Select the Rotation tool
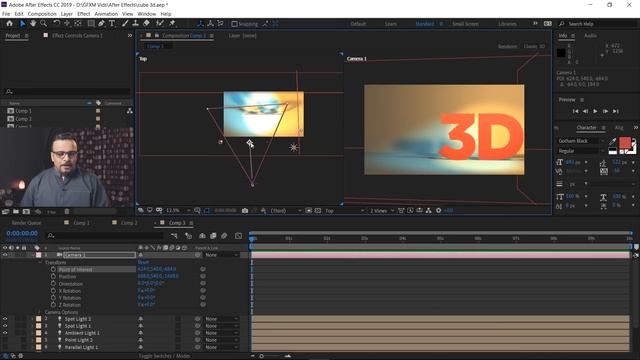Image resolution: width=640 pixels, height=360 pixels. click(x=56, y=24)
